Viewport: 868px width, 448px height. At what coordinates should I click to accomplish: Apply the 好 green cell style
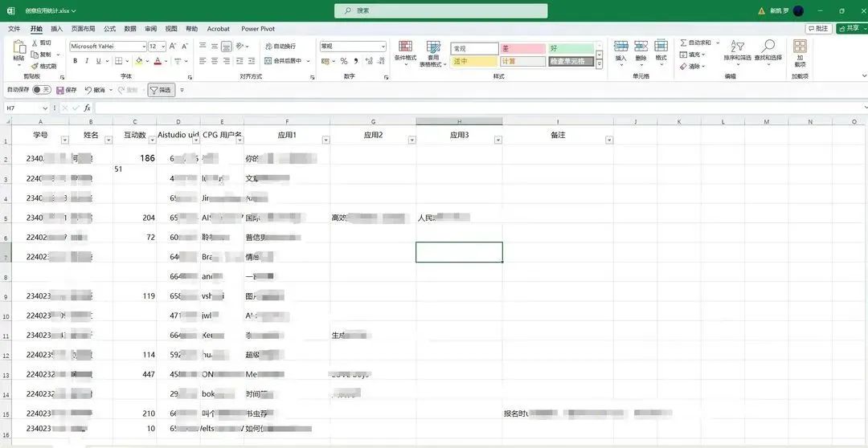pyautogui.click(x=571, y=49)
